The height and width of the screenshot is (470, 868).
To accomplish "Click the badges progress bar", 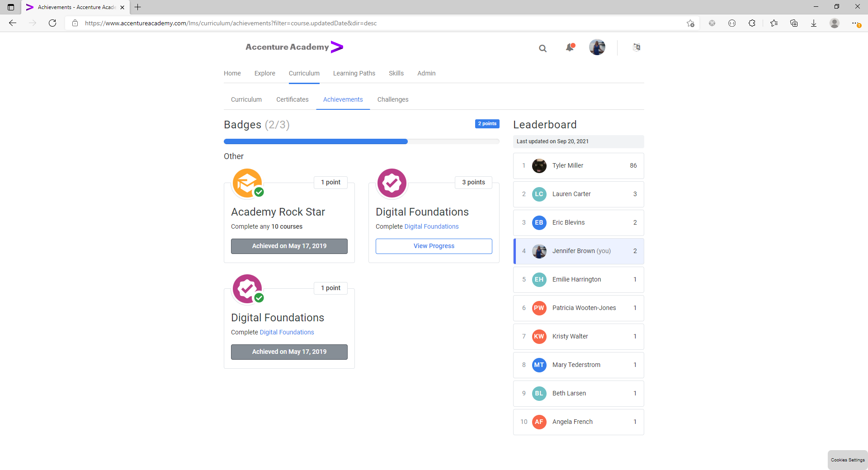I will [x=362, y=141].
